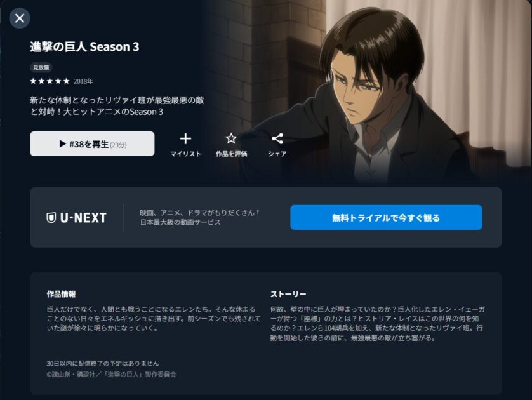The height and width of the screenshot is (400, 532).
Task: Click the マイリスト label text
Action: coord(185,154)
